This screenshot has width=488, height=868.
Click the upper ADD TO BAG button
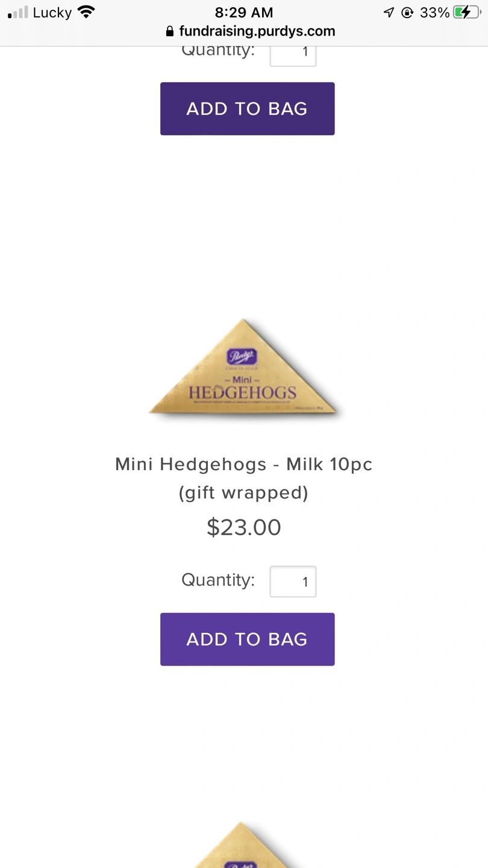click(x=247, y=108)
